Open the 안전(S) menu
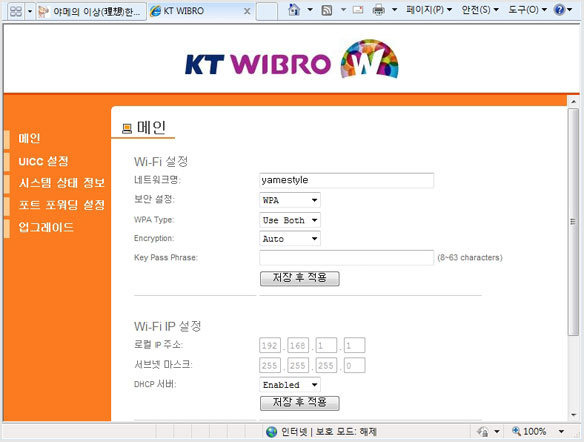Screen dimensions: 584x442 (x=480, y=10)
